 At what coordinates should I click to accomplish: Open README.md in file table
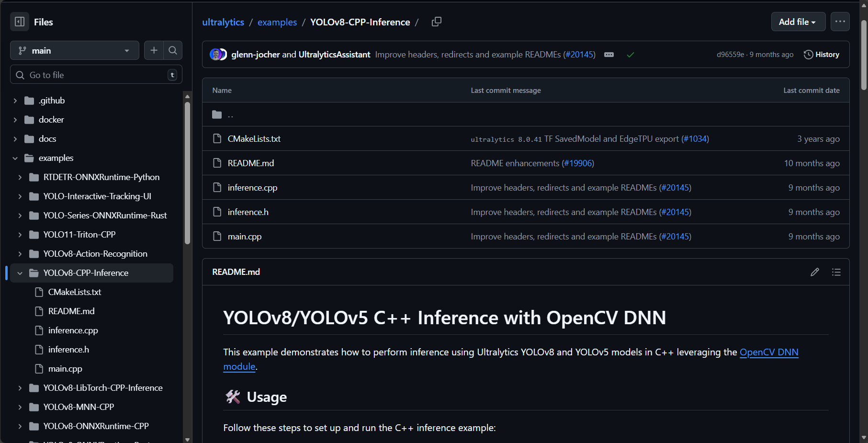pyautogui.click(x=251, y=163)
